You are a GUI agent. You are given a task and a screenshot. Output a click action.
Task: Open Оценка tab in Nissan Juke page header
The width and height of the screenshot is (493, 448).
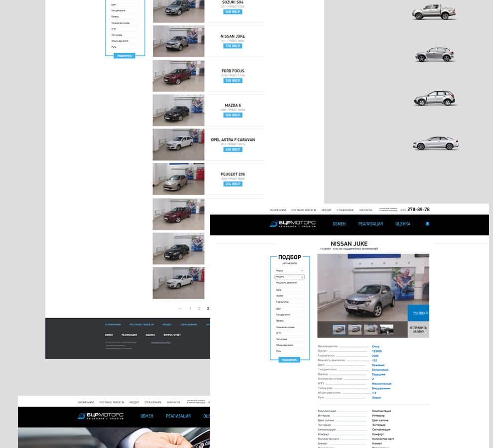pos(402,224)
